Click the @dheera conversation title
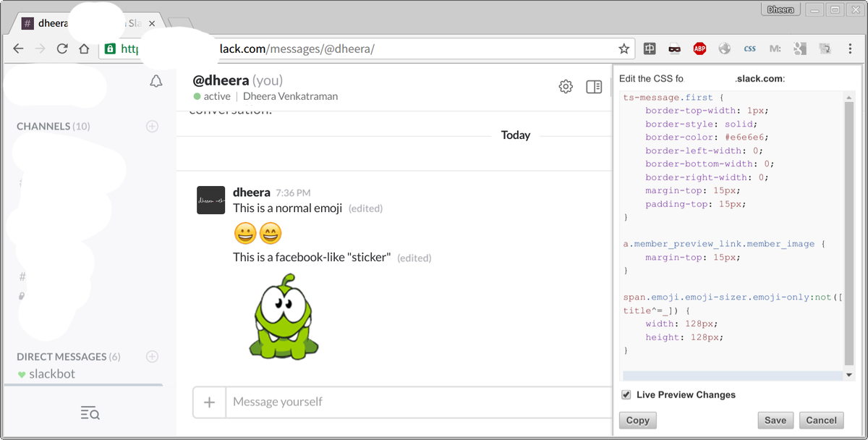The image size is (868, 440). coord(221,80)
